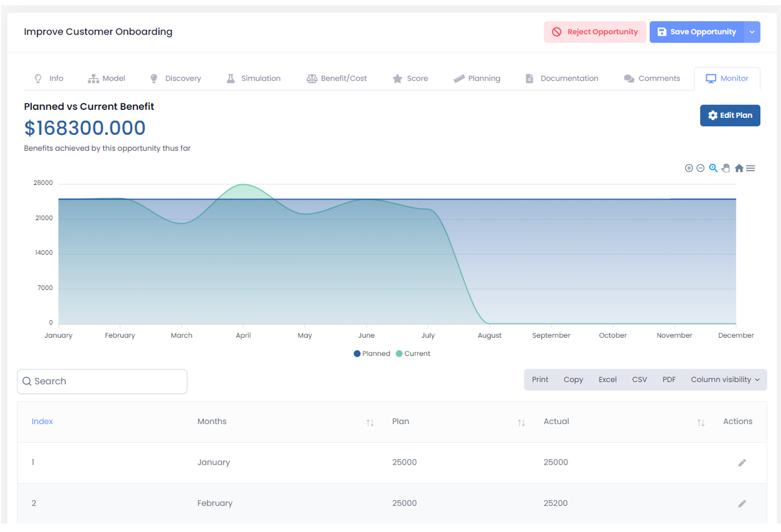Screen dimensions: 781x532
Task: Select the magnifier selection zoom tool
Action: pyautogui.click(x=713, y=168)
